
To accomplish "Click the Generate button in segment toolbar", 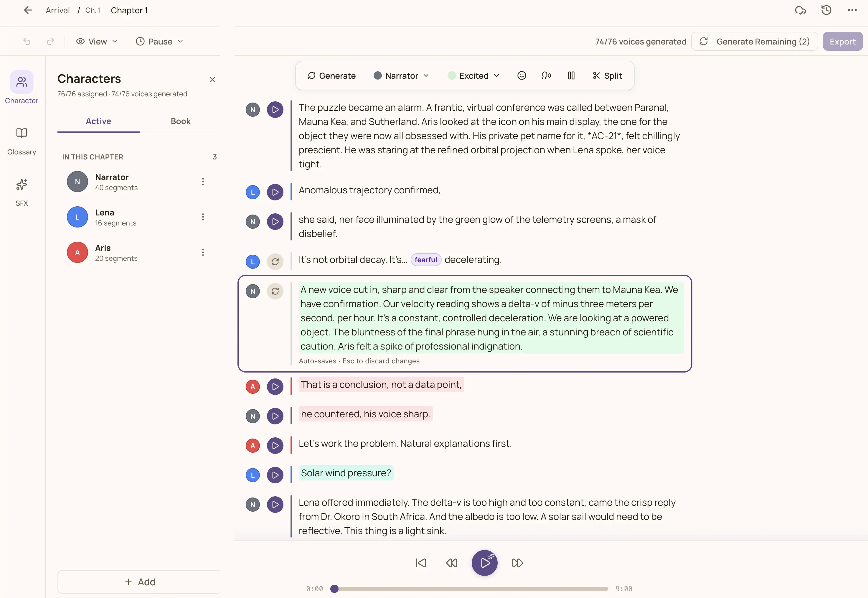I will click(332, 76).
